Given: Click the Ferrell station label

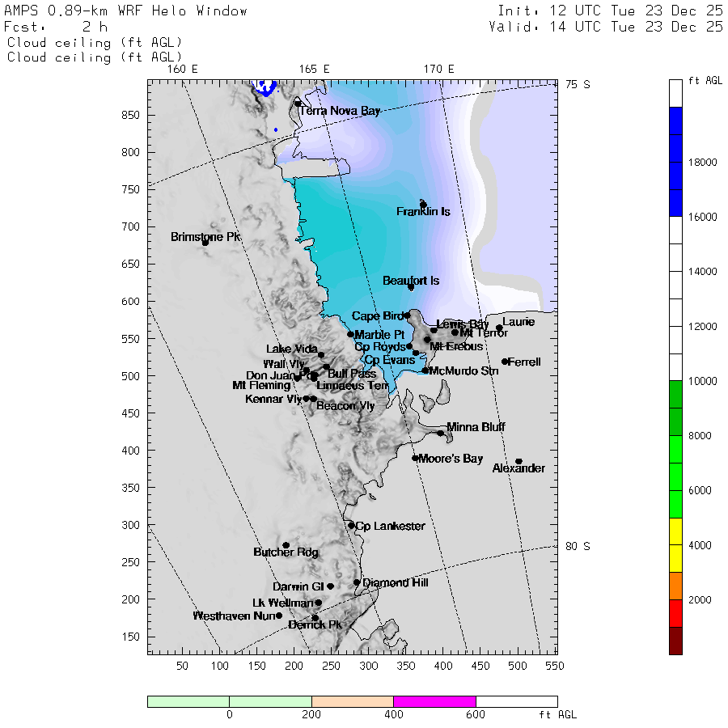Looking at the screenshot, I should (524, 362).
